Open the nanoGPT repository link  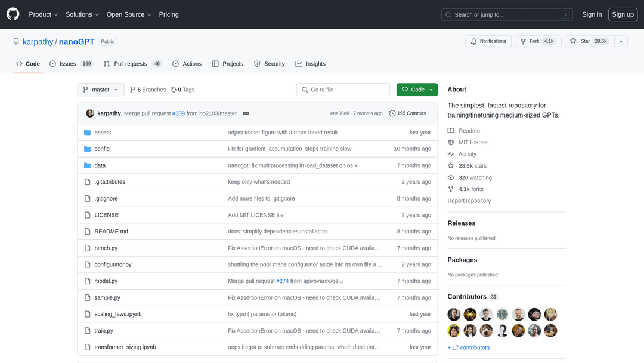pos(77,42)
